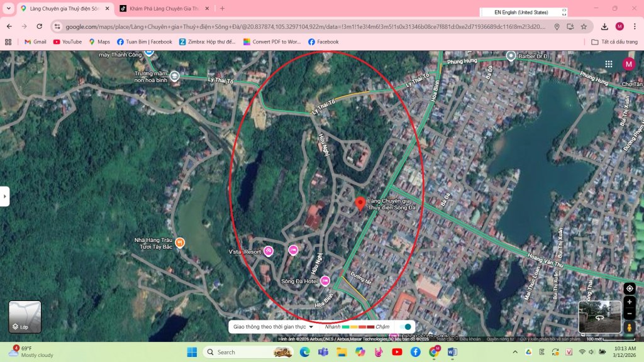
Task: Switch to the Khám Phá Làng Chuyên Gia tab
Action: (x=164, y=8)
